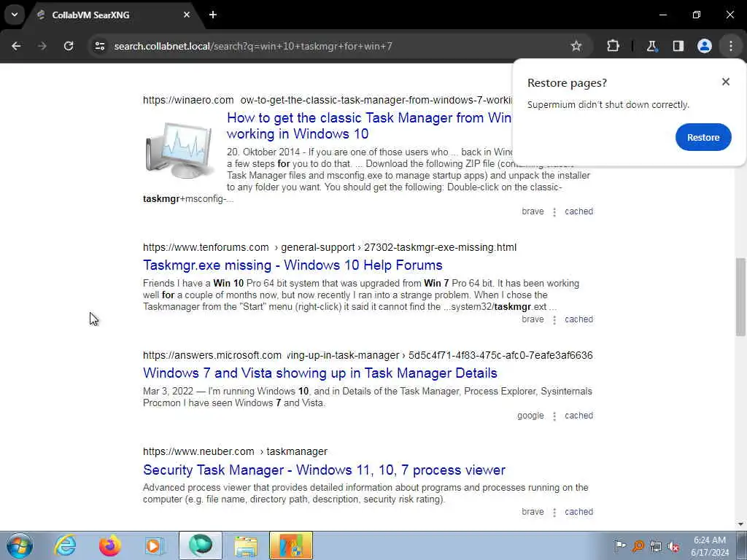Open cached copy of tenforums result
The height and width of the screenshot is (560, 747).
coord(578,319)
